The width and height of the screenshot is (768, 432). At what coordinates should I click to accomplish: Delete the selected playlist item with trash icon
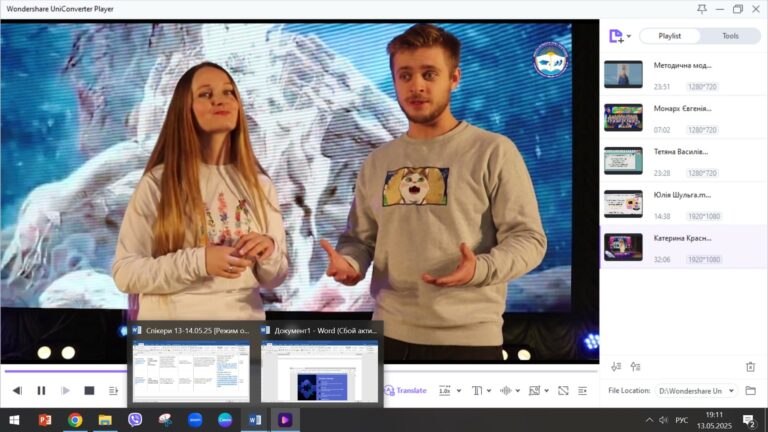point(750,367)
